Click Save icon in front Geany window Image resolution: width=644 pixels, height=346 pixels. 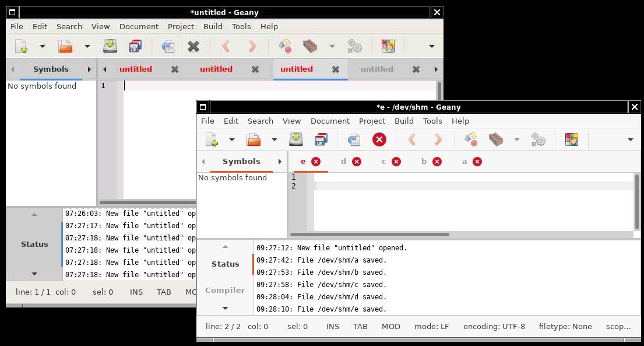point(295,140)
